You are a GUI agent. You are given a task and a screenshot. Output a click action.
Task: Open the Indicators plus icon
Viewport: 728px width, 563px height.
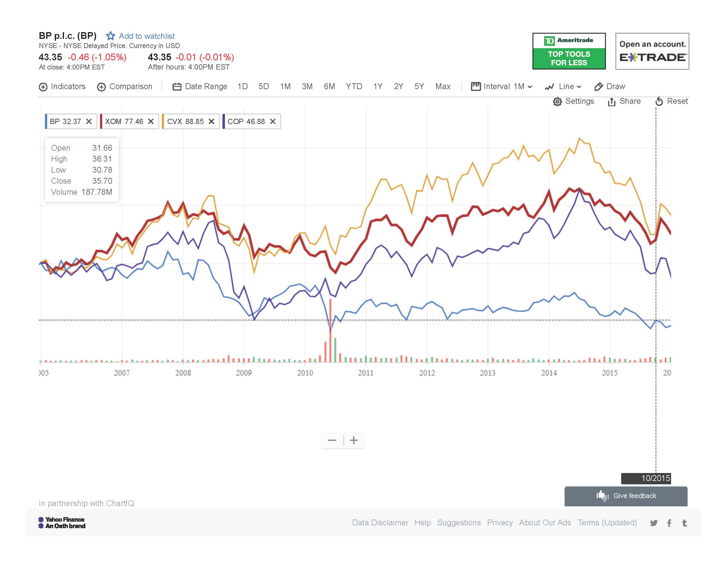(43, 87)
